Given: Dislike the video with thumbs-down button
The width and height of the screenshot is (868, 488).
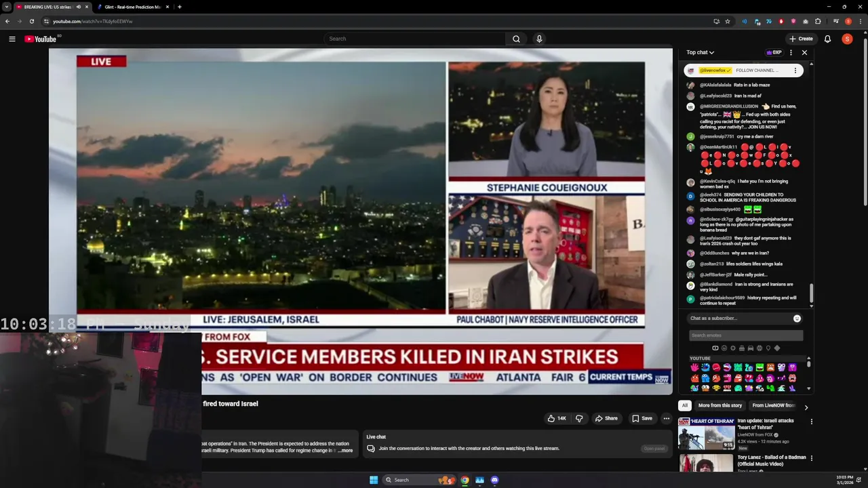Looking at the screenshot, I should (579, 418).
